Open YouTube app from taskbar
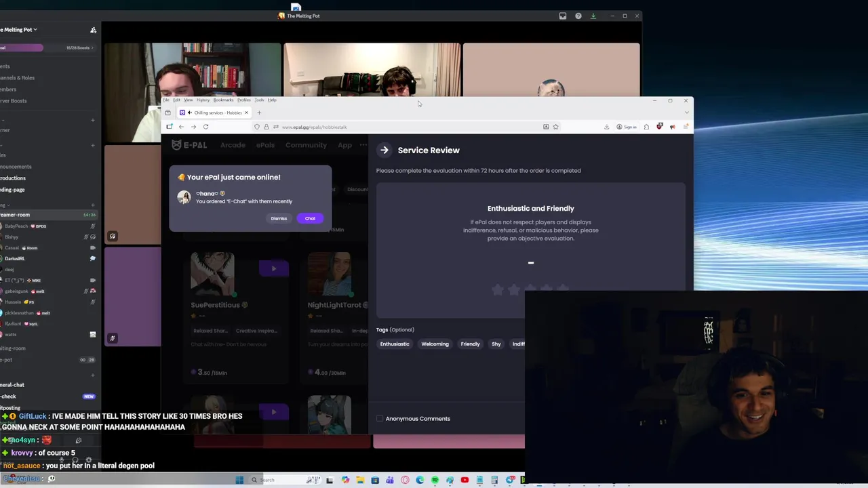 click(465, 480)
